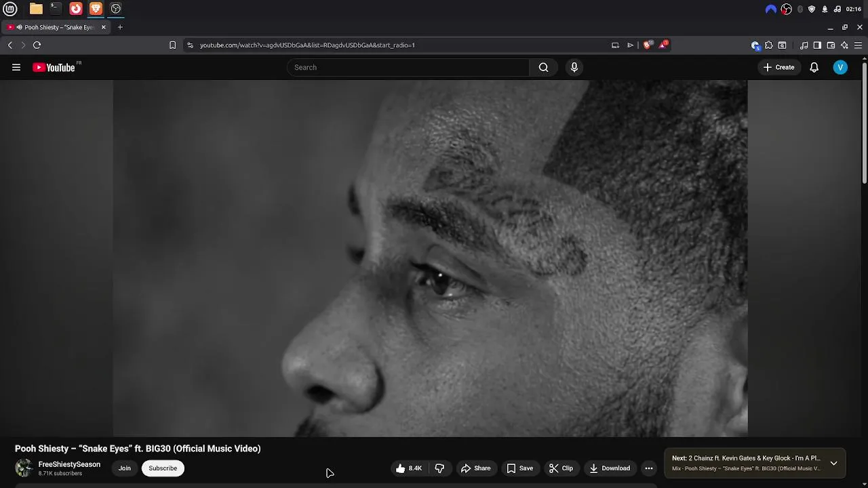
Task: Click the address bar URL
Action: [307, 45]
